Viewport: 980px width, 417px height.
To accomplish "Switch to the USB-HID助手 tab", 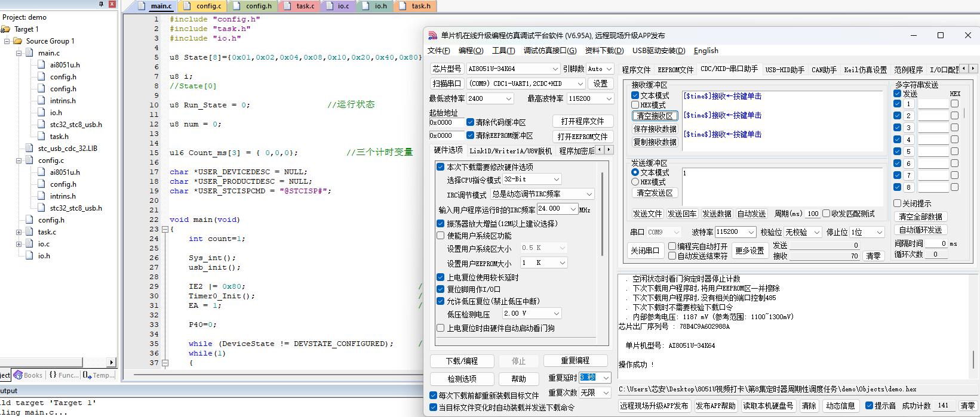I will click(x=785, y=70).
